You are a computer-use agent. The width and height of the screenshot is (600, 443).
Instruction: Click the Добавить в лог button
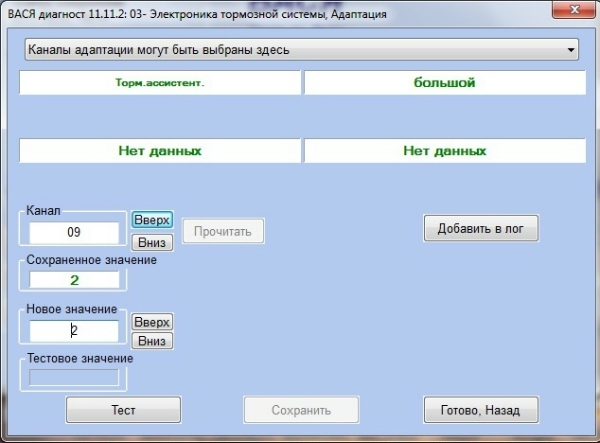click(x=481, y=228)
